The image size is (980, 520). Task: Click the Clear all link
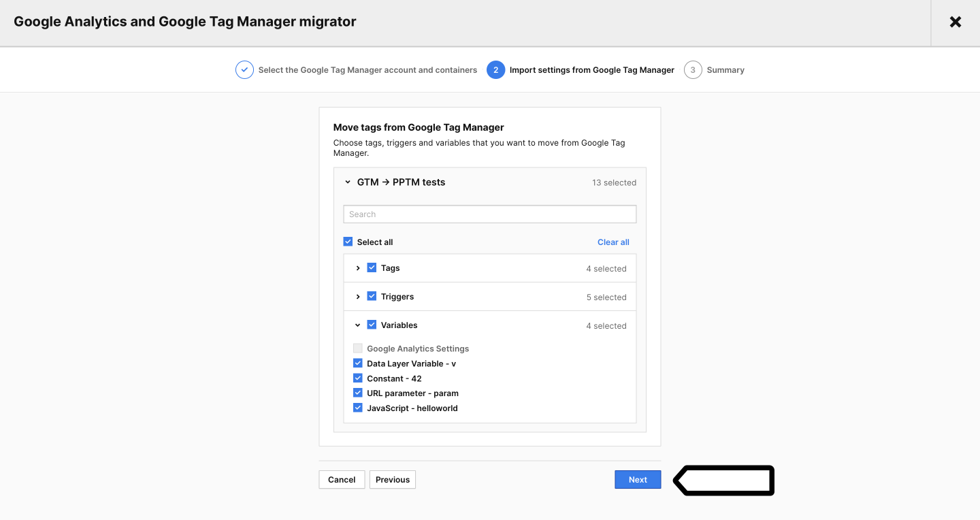point(613,242)
